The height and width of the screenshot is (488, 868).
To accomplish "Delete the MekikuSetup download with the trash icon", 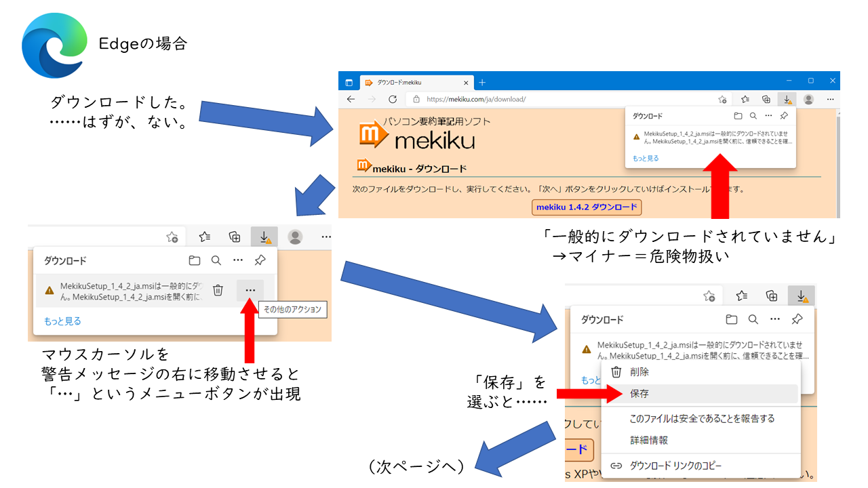I will click(x=217, y=290).
